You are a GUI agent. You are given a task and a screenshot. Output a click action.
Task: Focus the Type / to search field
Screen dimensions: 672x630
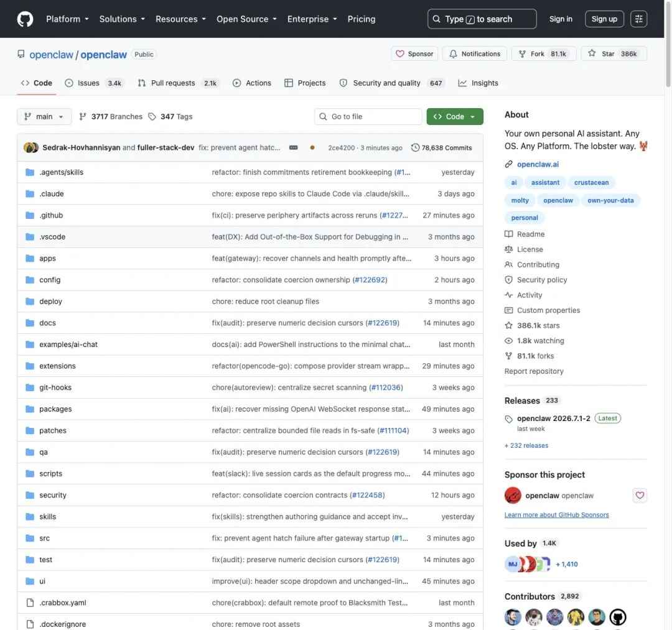(482, 19)
